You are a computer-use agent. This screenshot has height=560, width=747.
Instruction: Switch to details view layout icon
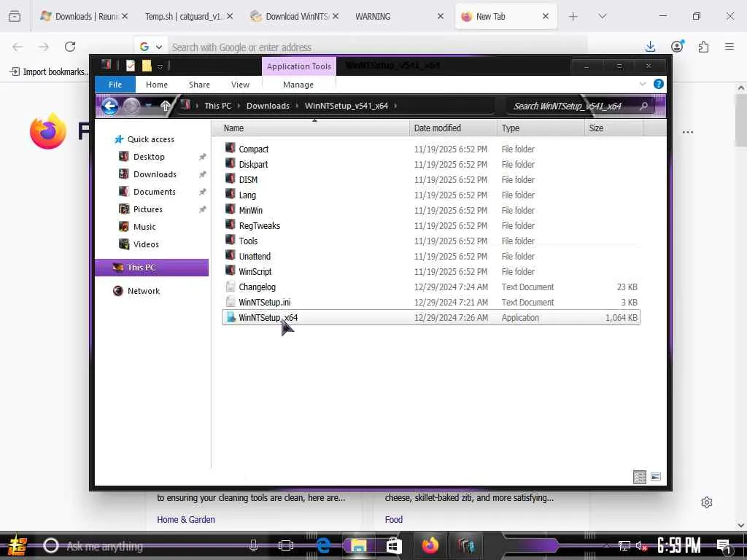(x=639, y=476)
